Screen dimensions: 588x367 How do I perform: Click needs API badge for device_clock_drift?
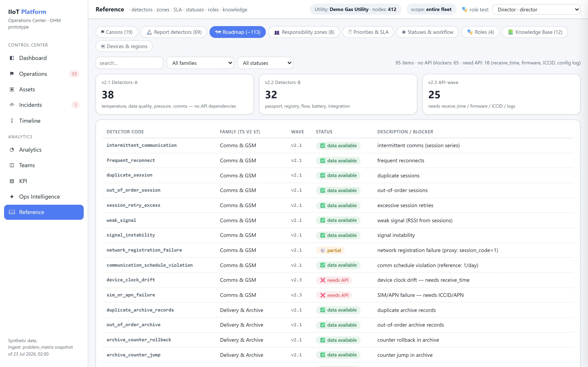334,280
